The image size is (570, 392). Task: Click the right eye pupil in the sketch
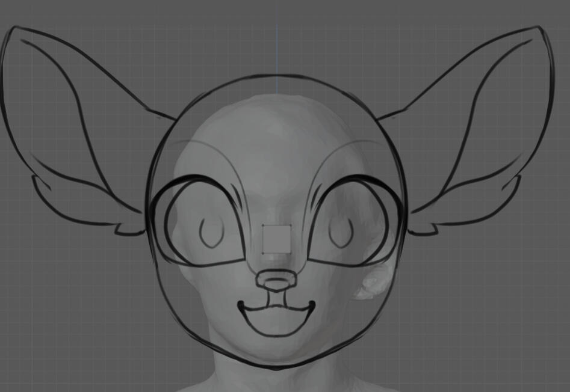point(341,233)
